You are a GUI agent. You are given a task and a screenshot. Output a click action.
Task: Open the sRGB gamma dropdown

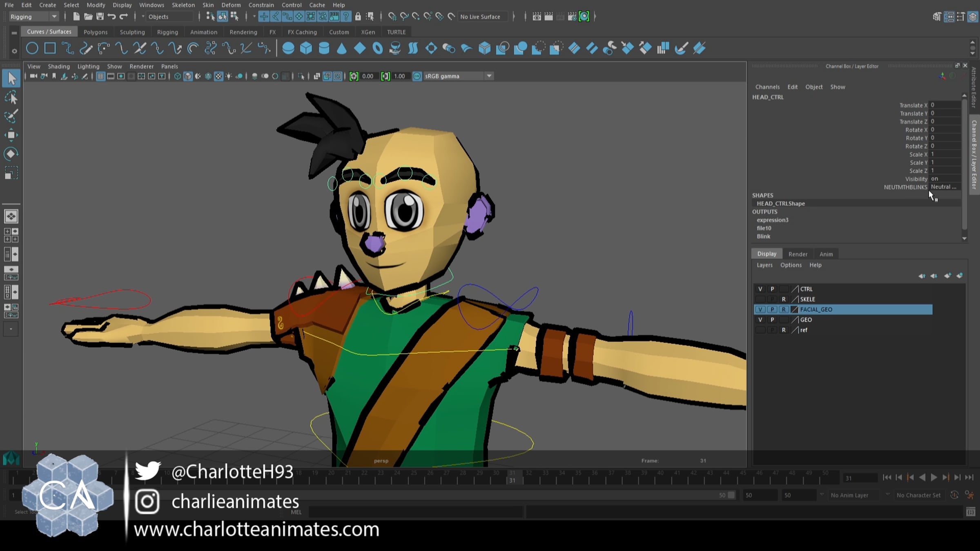[489, 76]
